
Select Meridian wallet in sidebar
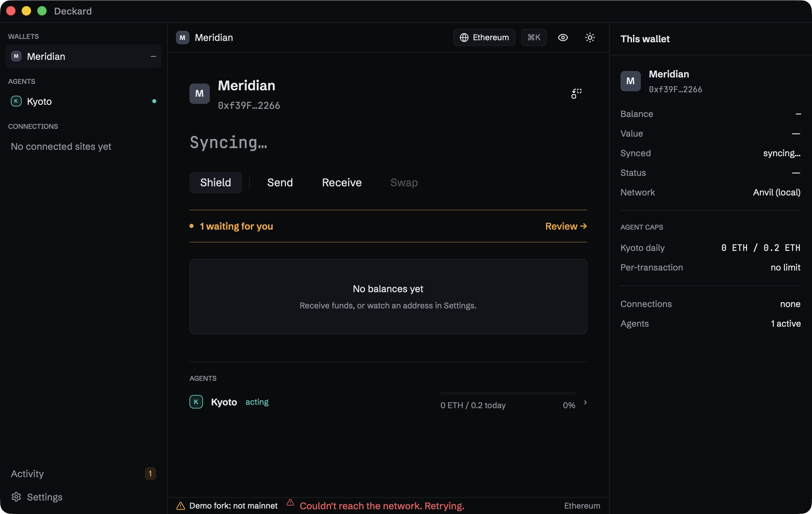click(83, 56)
